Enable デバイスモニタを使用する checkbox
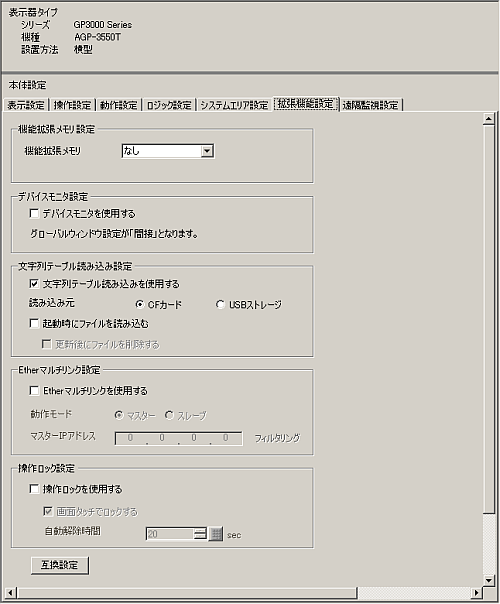 pyautogui.click(x=34, y=213)
